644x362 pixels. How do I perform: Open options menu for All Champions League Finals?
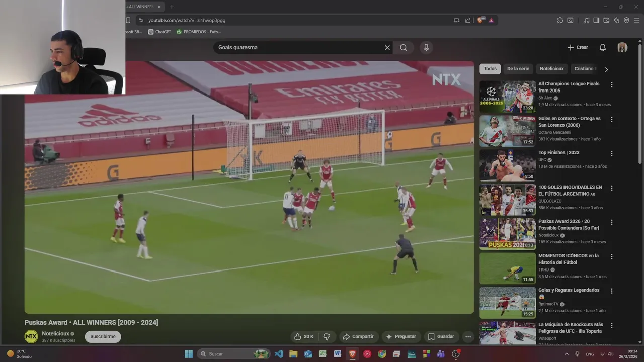[612, 85]
